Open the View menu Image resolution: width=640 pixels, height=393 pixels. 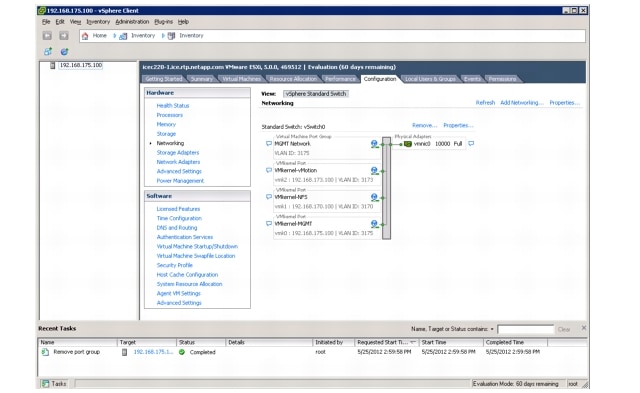click(75, 22)
